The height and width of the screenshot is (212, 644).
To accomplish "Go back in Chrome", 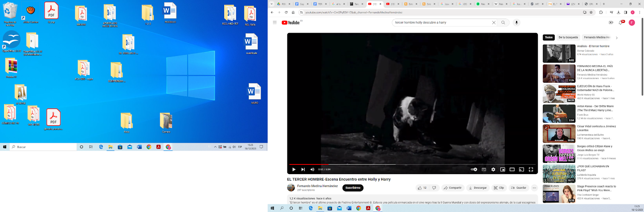I will (x=272, y=12).
